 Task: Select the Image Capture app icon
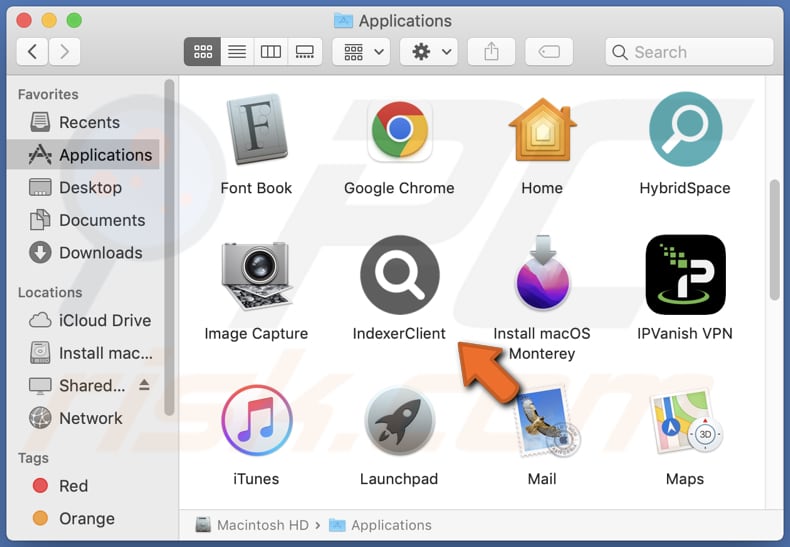[x=256, y=275]
